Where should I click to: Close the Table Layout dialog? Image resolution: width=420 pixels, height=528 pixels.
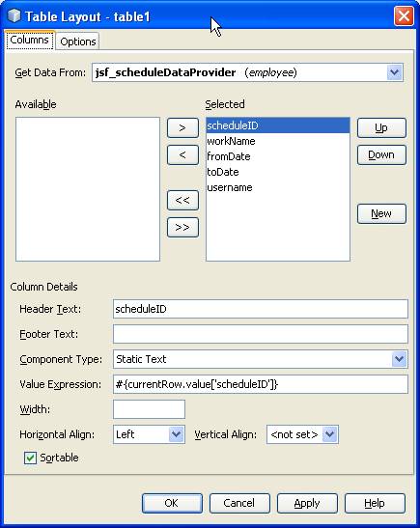404,15
